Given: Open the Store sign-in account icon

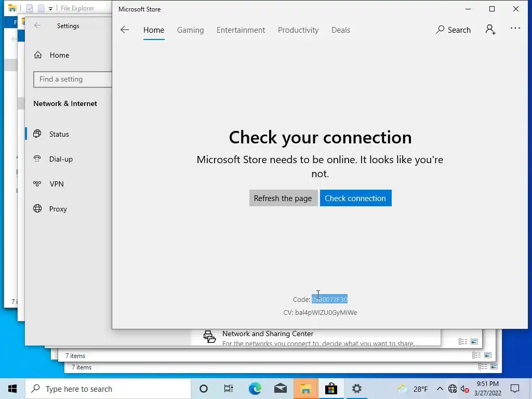Looking at the screenshot, I should pos(490,30).
